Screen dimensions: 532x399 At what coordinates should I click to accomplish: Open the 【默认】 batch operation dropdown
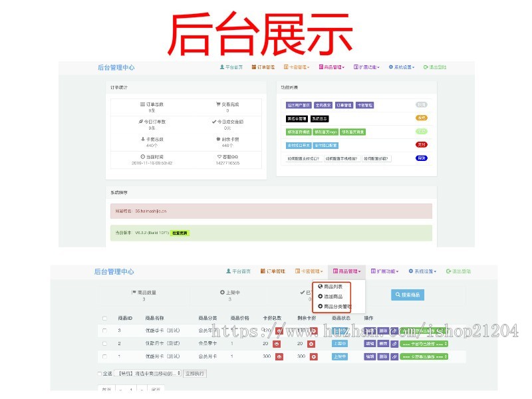pos(148,372)
